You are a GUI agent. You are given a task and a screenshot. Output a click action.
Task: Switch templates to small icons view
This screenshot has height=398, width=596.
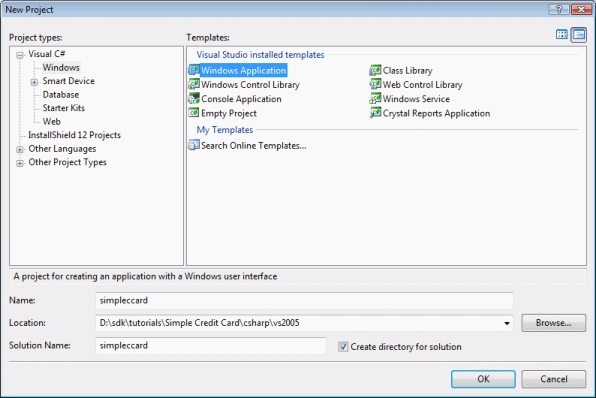pyautogui.click(x=579, y=35)
